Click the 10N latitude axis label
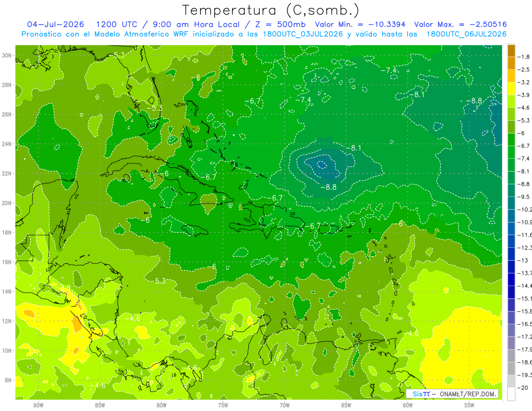The width and height of the screenshot is (532, 411). (7, 350)
